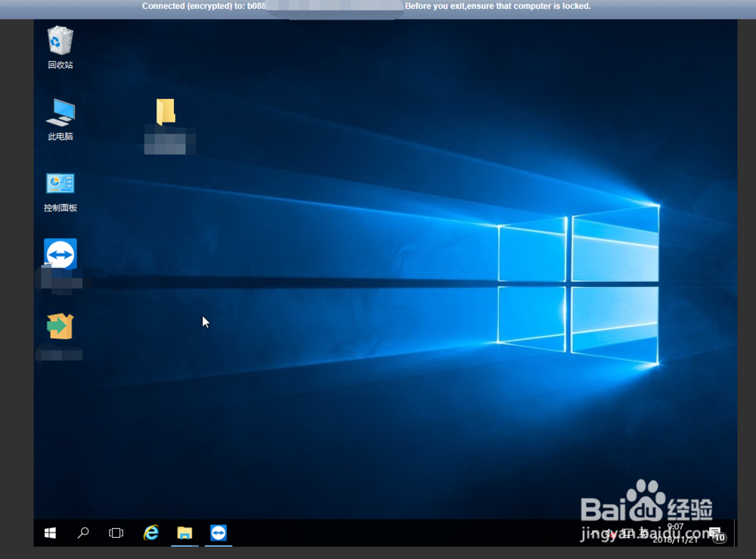
Task: Open the taskbar search magnifier
Action: click(x=83, y=533)
